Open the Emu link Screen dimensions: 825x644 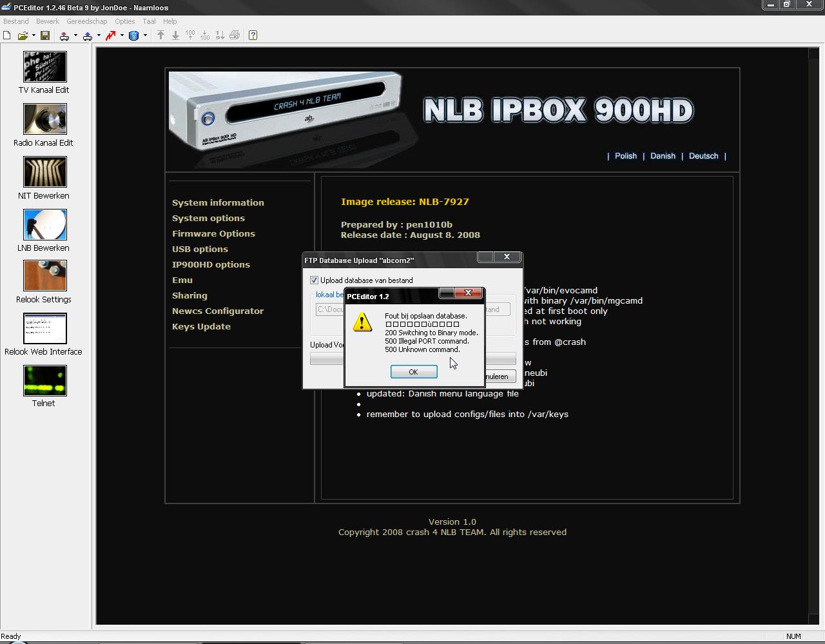pos(182,280)
